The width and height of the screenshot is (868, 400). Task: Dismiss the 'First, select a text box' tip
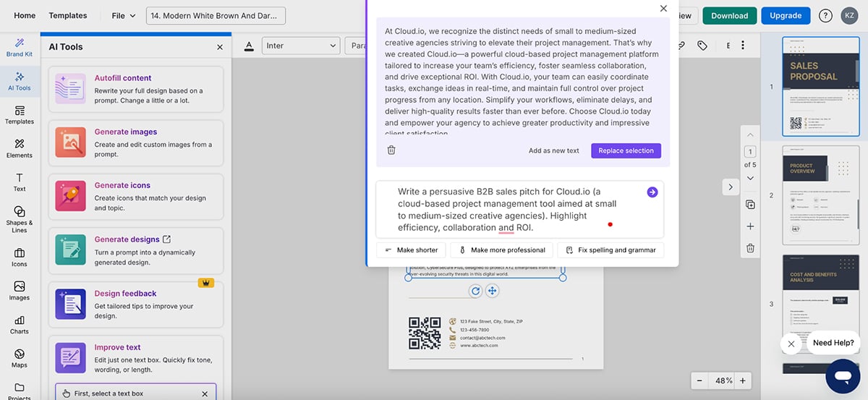[x=205, y=393]
